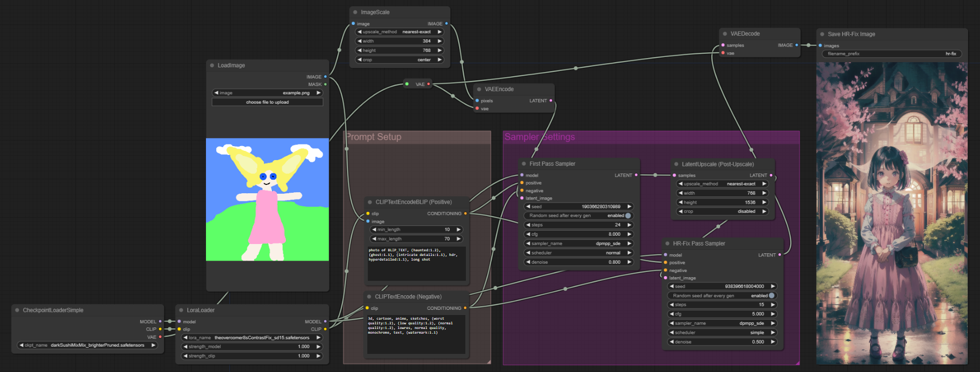Toggle LatentUpscale crop disabled setting
This screenshot has width=980, height=372.
(722, 211)
